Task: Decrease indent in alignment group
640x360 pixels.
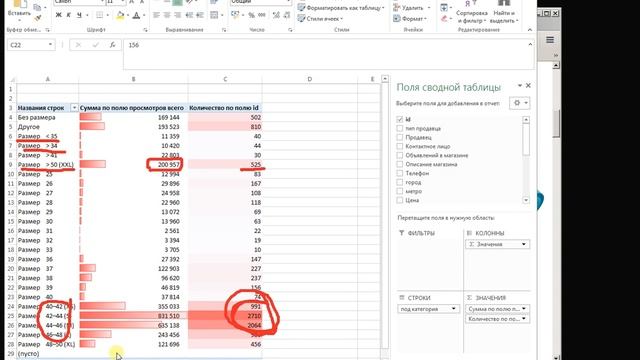Action: click(x=189, y=15)
